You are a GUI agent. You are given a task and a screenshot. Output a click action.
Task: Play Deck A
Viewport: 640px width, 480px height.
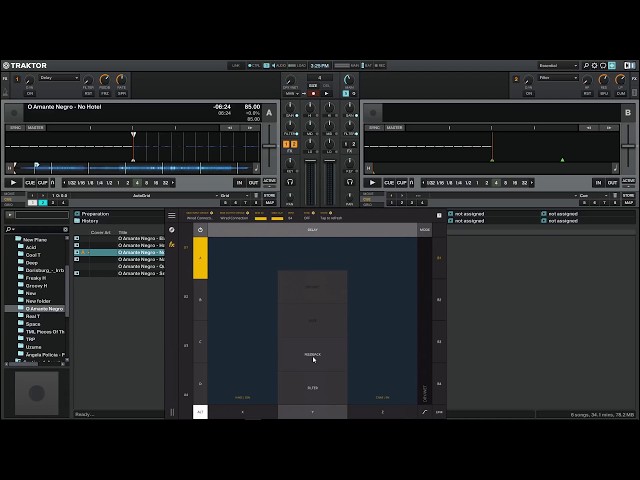[13, 183]
